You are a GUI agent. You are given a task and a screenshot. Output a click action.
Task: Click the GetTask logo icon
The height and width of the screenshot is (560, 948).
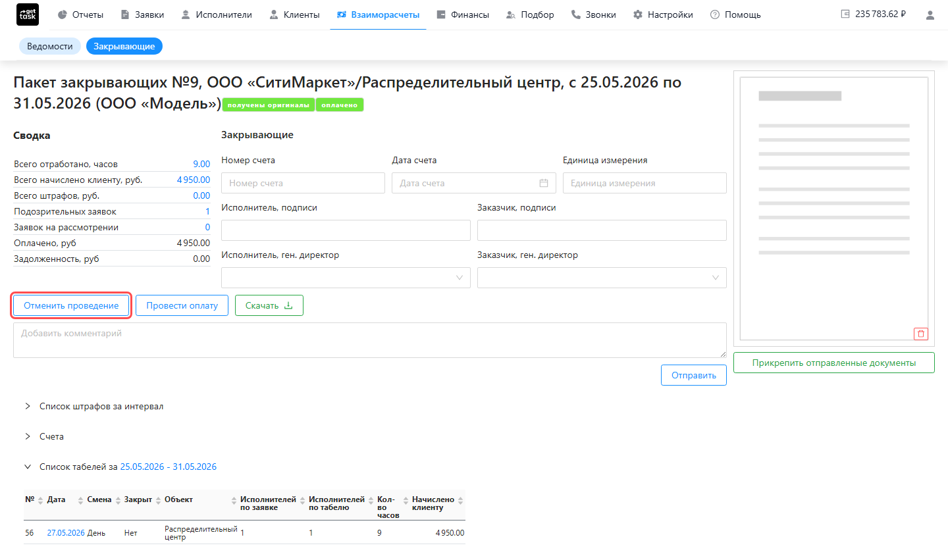click(x=28, y=14)
